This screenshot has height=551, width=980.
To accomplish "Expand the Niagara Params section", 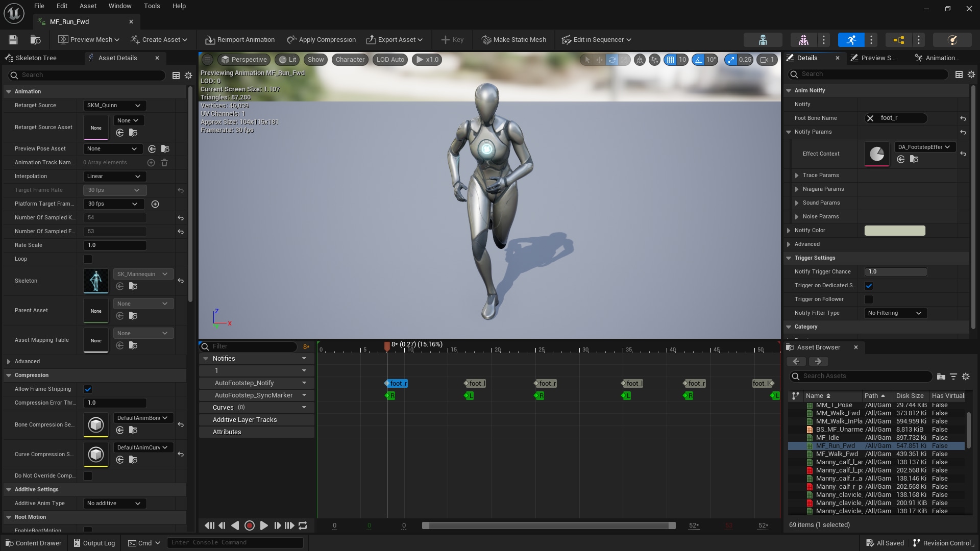I will coord(798,188).
